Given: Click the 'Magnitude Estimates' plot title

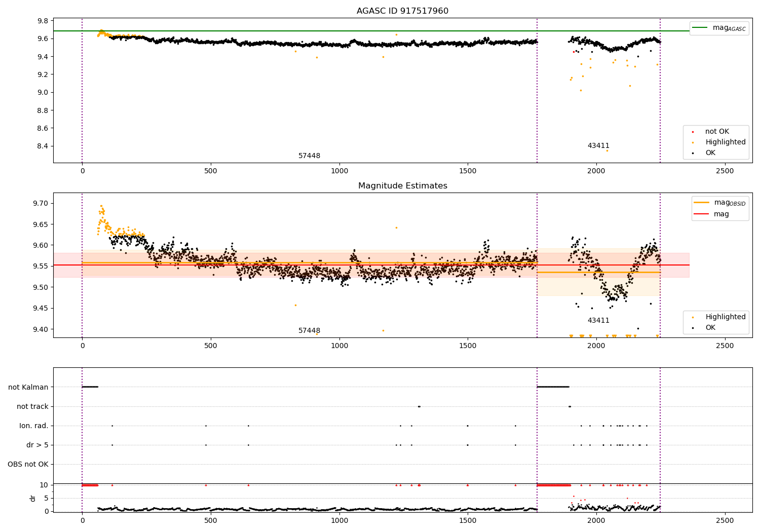Looking at the screenshot, I should 402,186.
